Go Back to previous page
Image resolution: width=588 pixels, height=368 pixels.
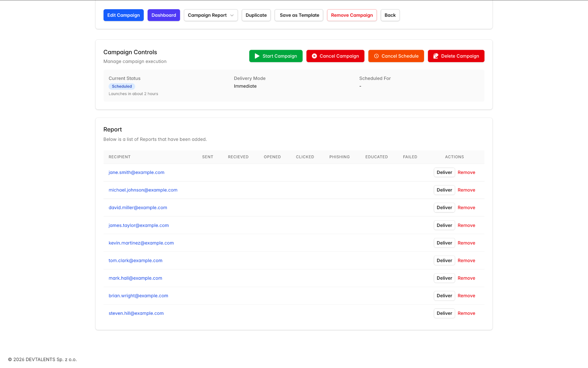coord(390,15)
